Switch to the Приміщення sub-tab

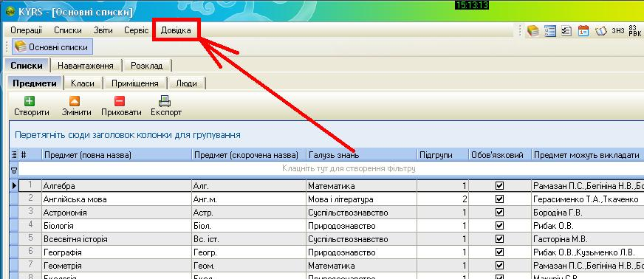135,83
